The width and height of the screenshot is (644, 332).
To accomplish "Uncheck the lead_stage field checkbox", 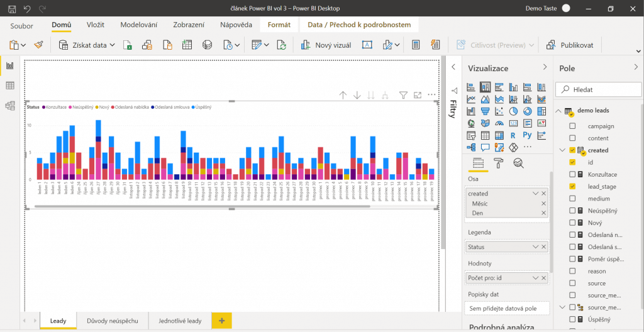I will 572,187.
